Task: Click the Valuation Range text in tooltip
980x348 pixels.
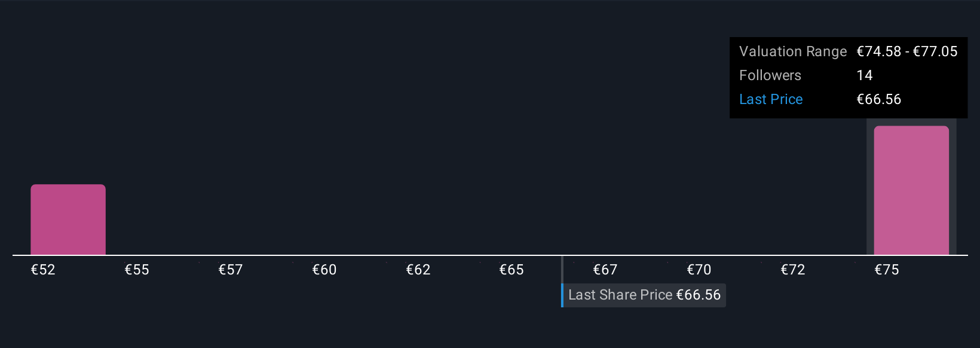Action: pyautogui.click(x=793, y=51)
